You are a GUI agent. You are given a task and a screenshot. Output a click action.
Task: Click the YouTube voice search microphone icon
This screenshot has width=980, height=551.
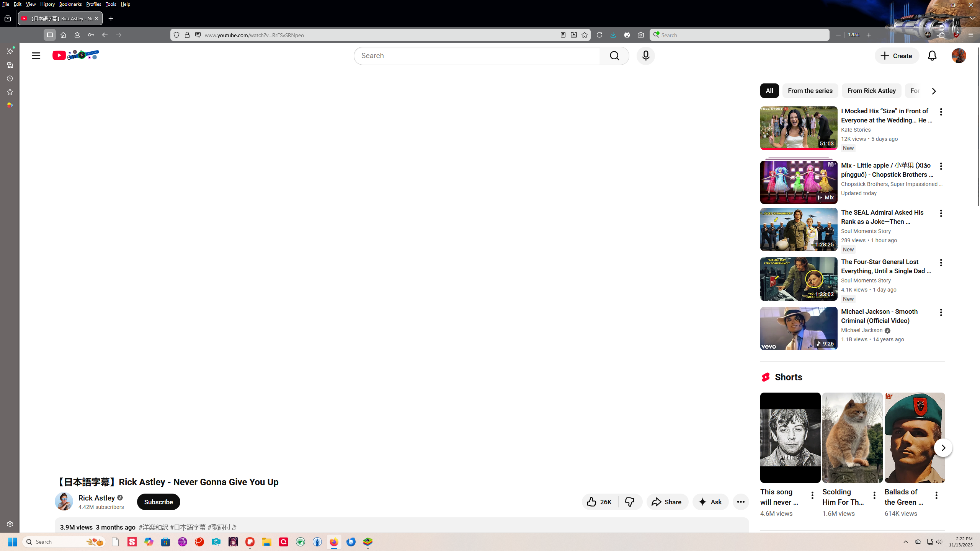coord(645,56)
